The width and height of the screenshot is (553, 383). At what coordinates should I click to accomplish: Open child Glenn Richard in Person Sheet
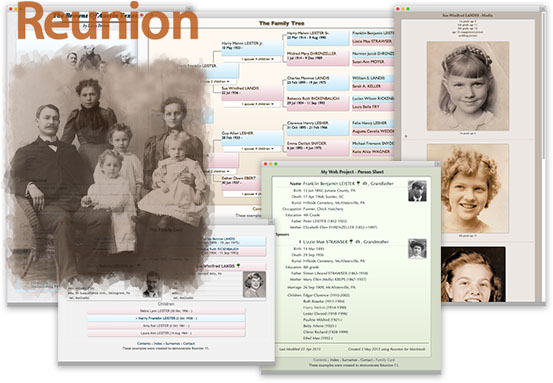click(326, 332)
